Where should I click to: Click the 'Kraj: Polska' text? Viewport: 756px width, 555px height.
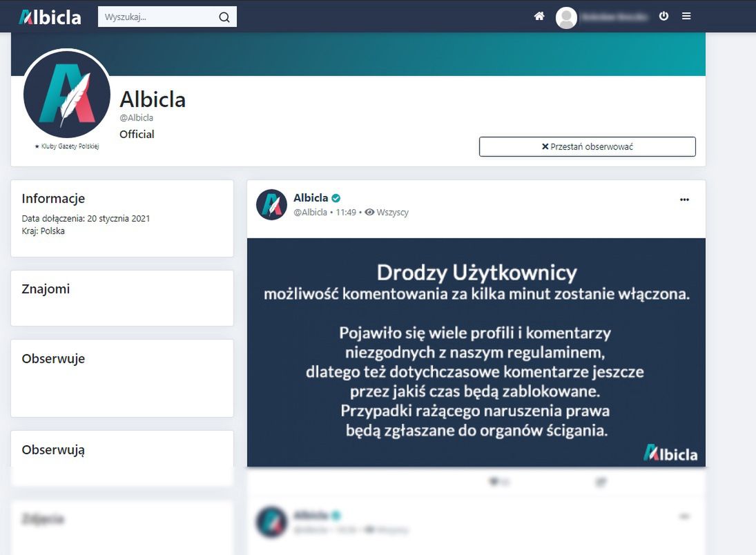click(43, 231)
